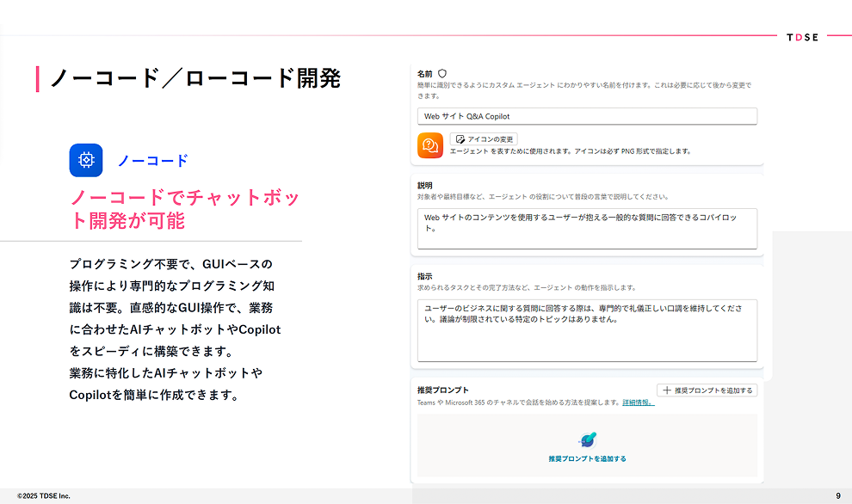This screenshot has width=852, height=504.
Task: Click the suggested prompt illustration icon
Action: point(588,440)
